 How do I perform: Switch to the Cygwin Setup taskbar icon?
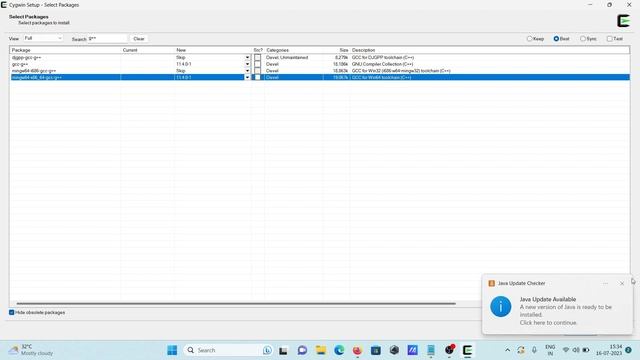(x=467, y=350)
